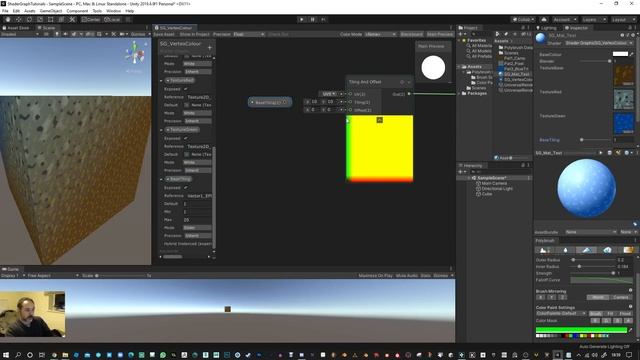Toggle Exposed checkbox under TextureGreen property
The height and width of the screenshot is (360, 640).
coord(186,138)
